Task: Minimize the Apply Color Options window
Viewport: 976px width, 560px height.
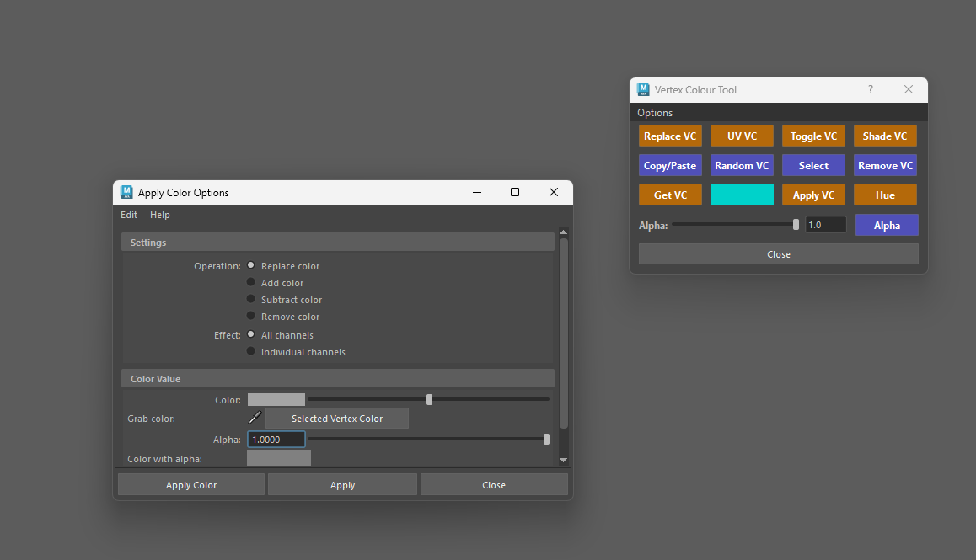Action: 477,192
